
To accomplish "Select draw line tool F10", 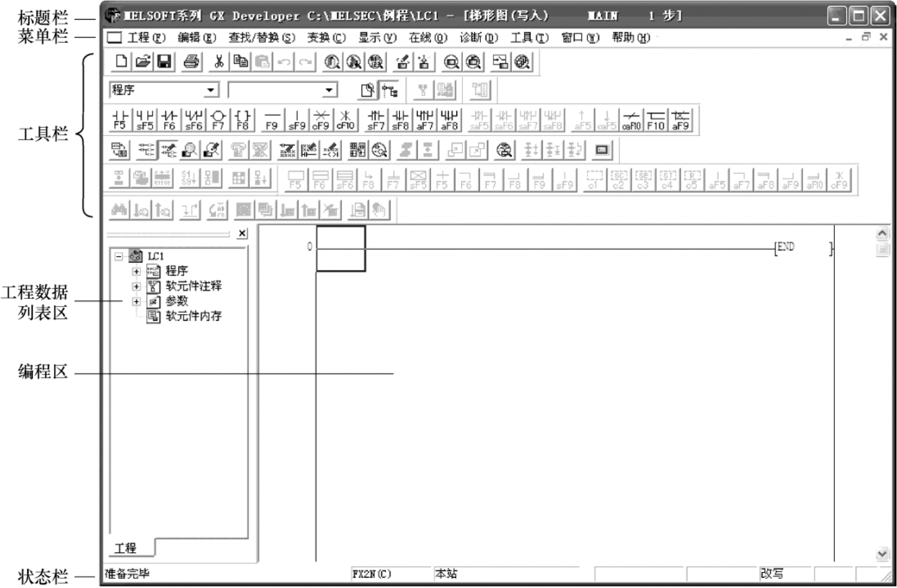I will (656, 120).
